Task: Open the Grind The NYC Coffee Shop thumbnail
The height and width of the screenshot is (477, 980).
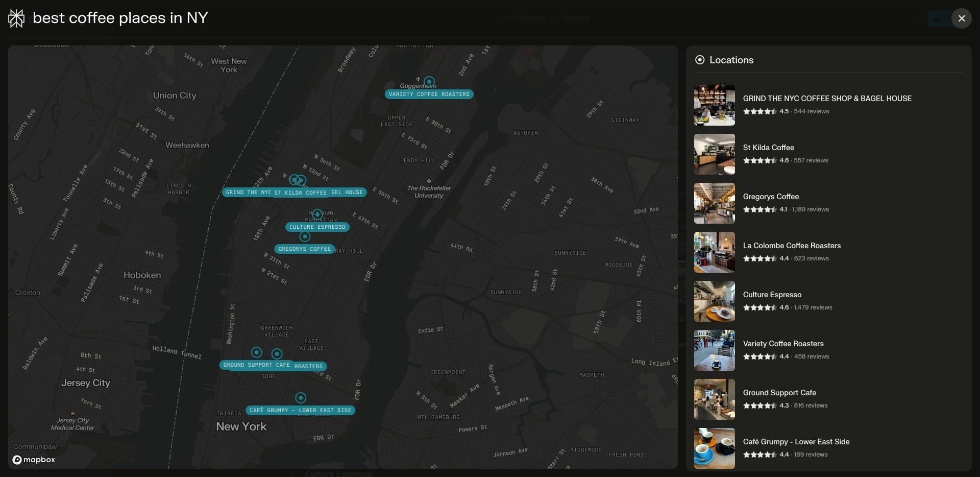Action: click(715, 105)
